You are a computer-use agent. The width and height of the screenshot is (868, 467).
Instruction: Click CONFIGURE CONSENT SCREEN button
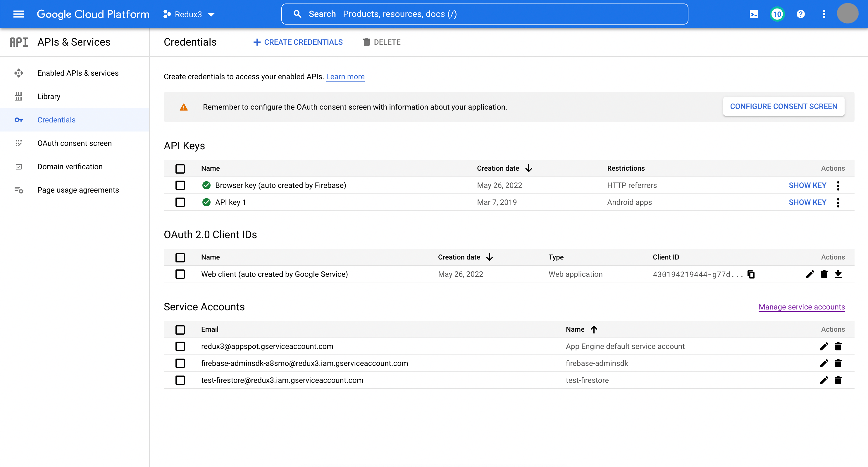tap(783, 106)
